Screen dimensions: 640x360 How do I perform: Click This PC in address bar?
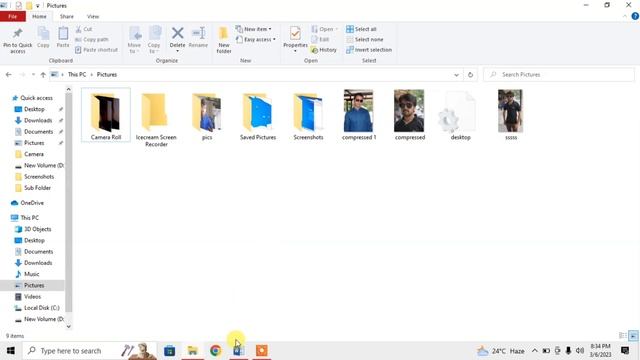coord(77,75)
